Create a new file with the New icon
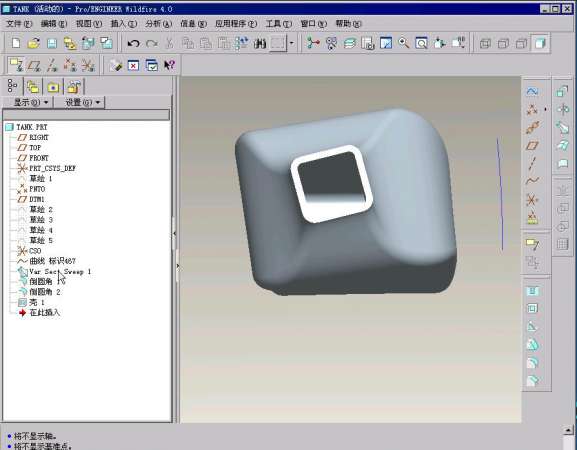577x450 pixels. 16,43
